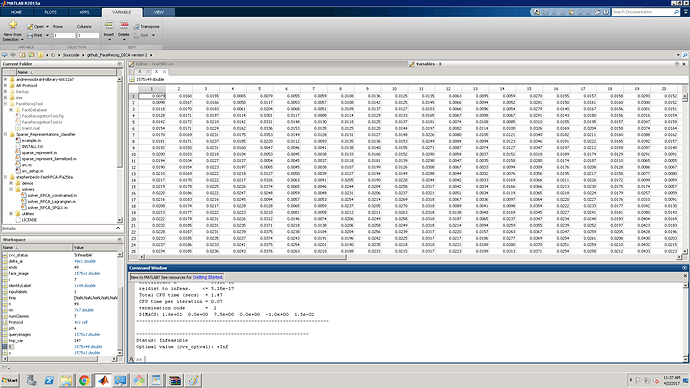Click the Editor - testSRC.m panel title

click(x=154, y=64)
